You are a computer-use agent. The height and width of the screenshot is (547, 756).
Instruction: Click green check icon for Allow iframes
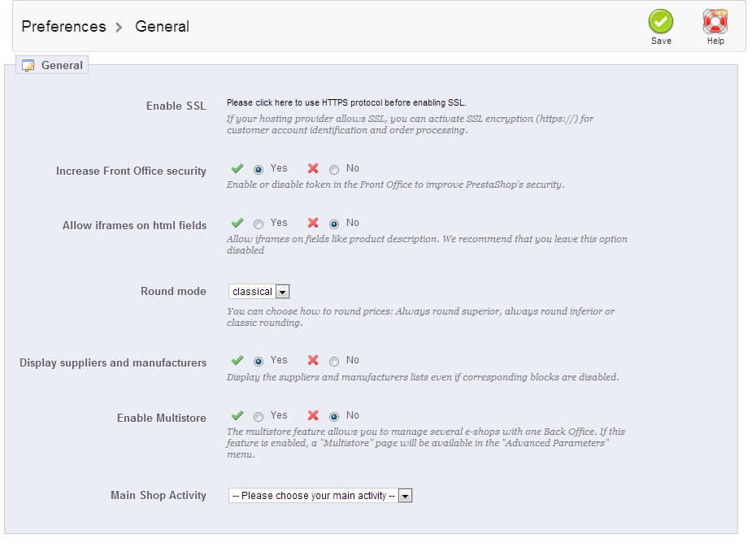pyautogui.click(x=237, y=223)
